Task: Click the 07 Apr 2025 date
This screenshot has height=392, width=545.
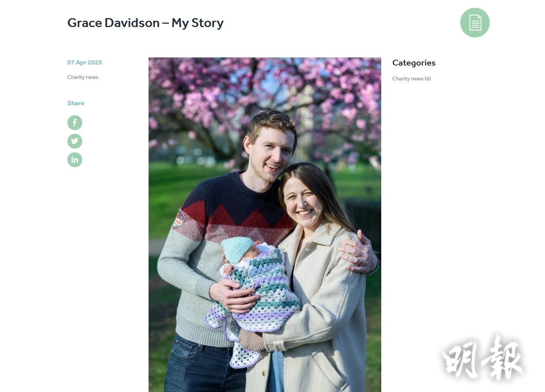Action: point(84,62)
